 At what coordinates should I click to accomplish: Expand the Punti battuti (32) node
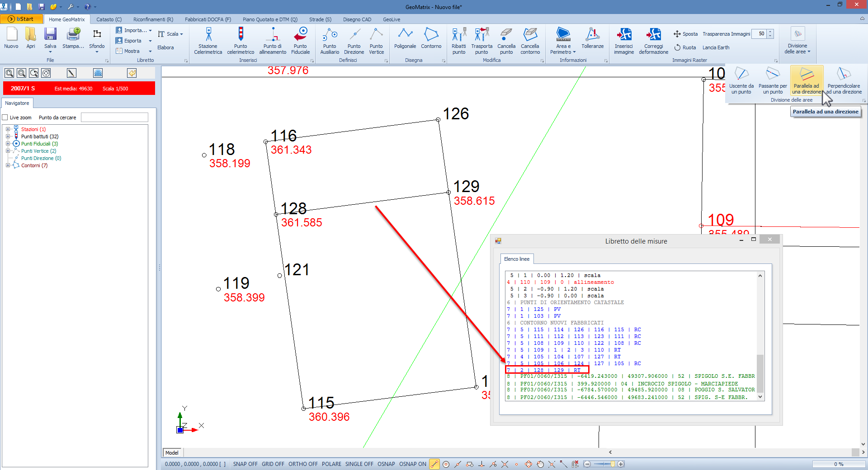pos(8,136)
